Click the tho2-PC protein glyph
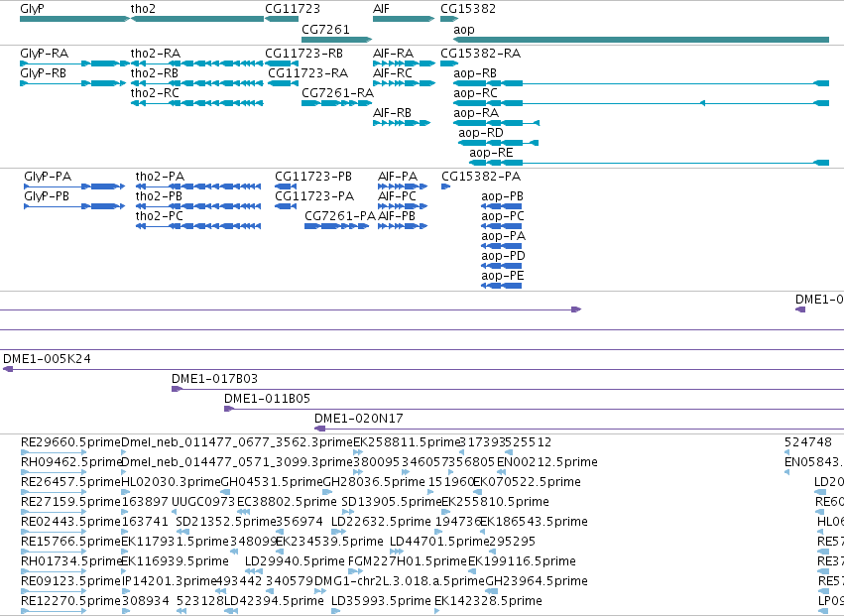Viewport: 844px width, 616px height. 198,227
